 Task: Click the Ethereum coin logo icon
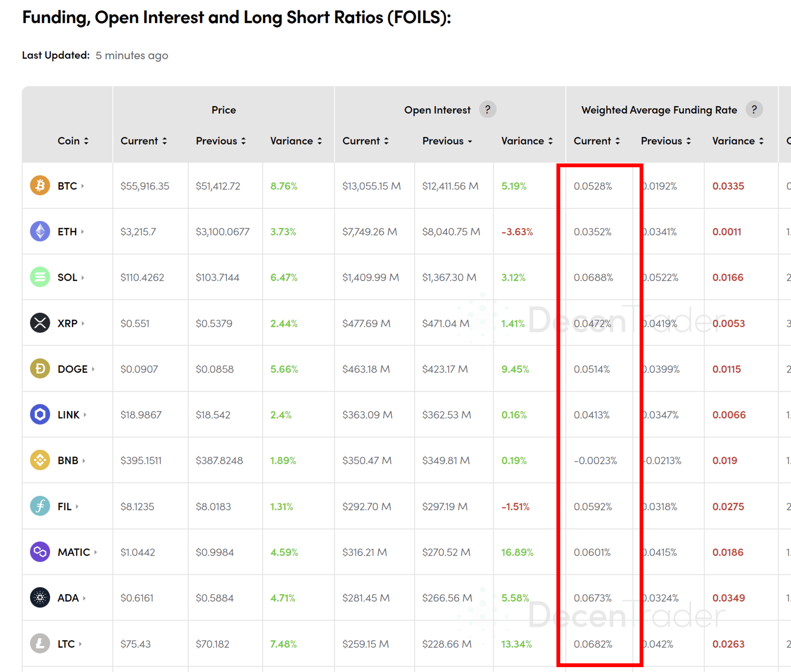(40, 231)
